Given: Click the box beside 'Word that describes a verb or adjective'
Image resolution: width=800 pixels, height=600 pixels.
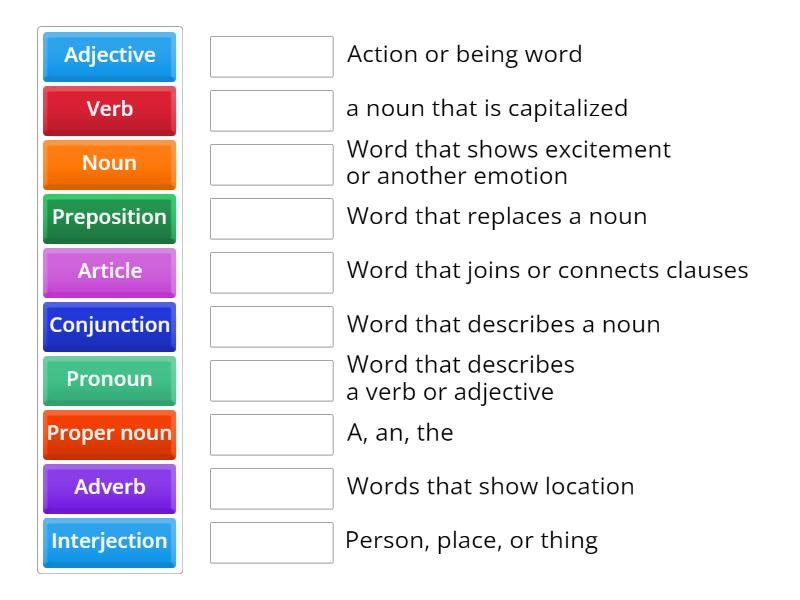Looking at the screenshot, I should pos(272,380).
